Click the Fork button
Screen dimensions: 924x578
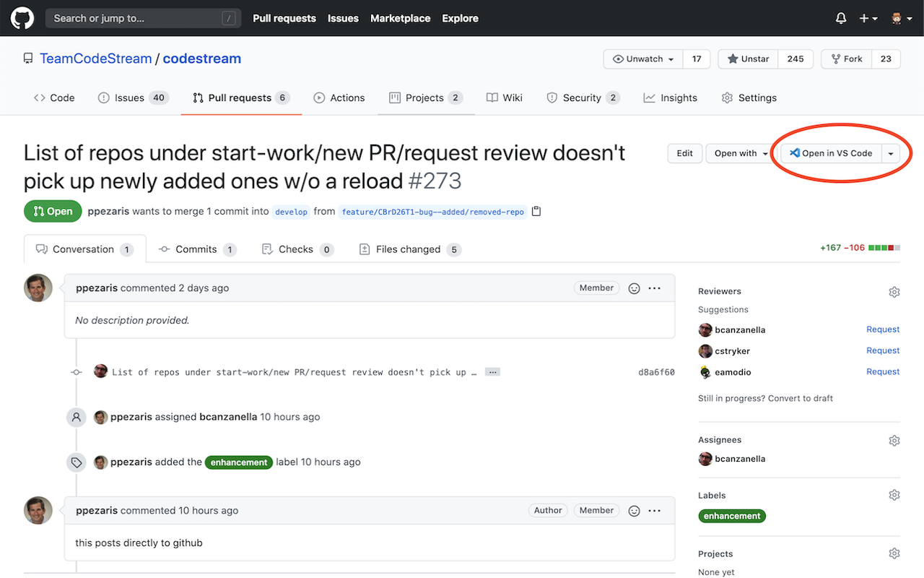tap(847, 59)
